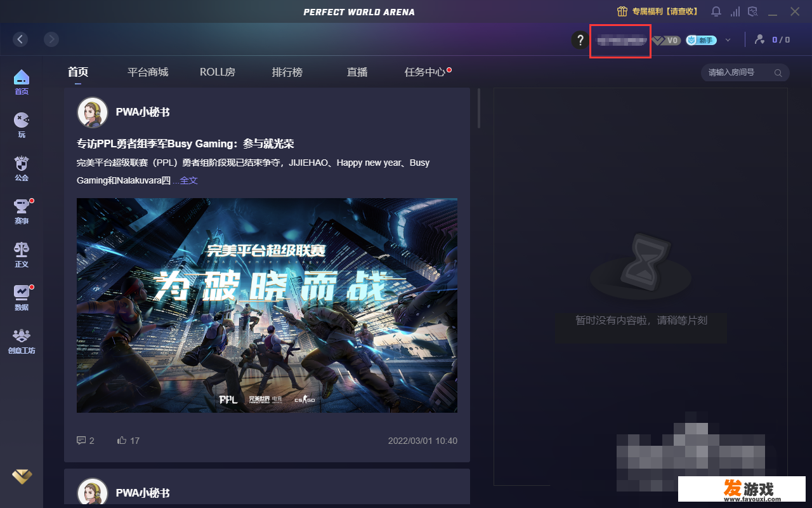Open PWA小秘书 avatar on first post
This screenshot has width=812, height=508.
93,112
